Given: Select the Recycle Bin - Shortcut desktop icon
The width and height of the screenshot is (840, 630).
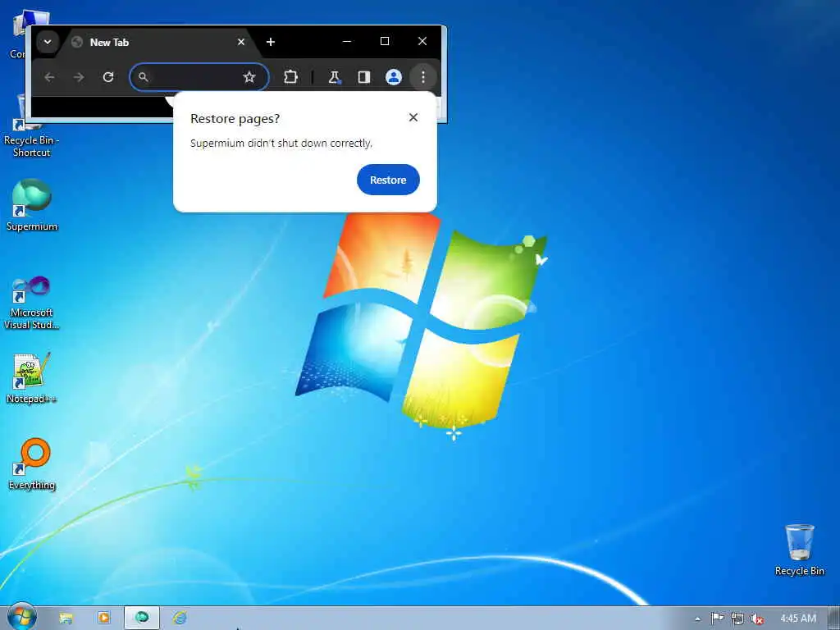Looking at the screenshot, I should coord(31,126).
